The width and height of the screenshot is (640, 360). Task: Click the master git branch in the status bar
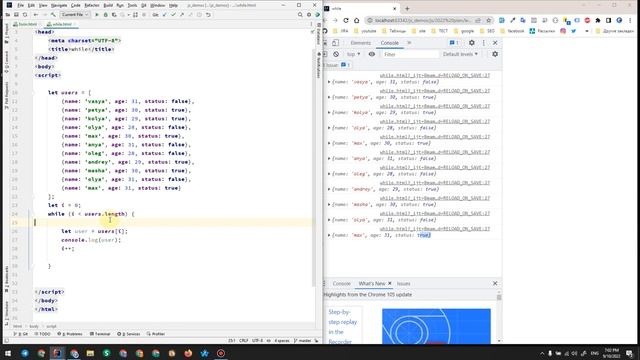pyautogui.click(x=302, y=340)
